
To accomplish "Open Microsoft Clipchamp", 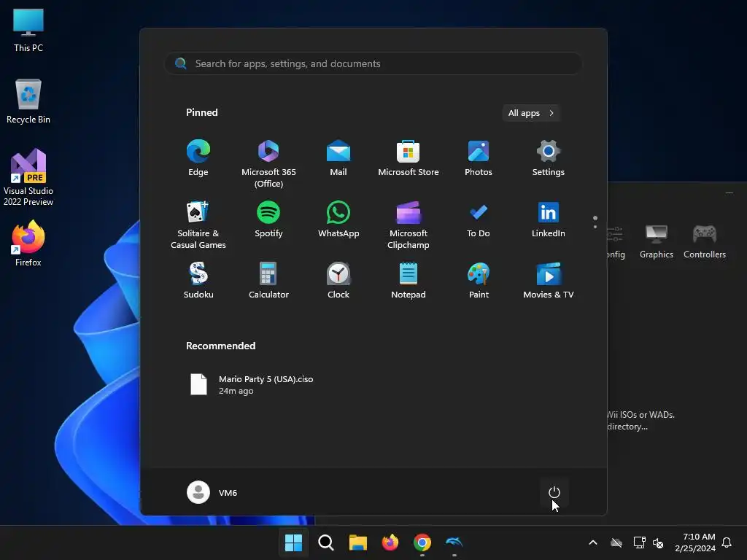I will (x=409, y=225).
